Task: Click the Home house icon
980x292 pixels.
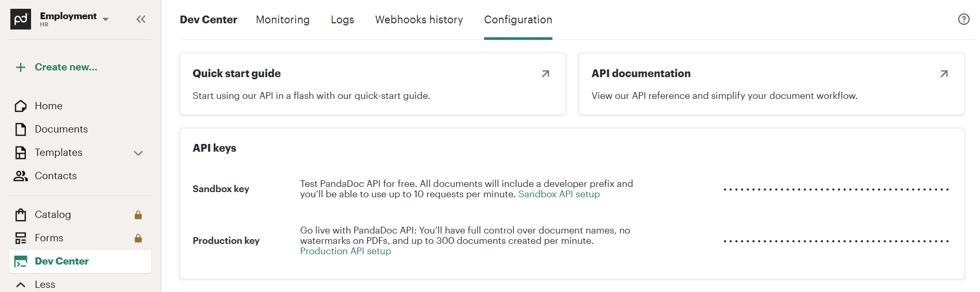Action: click(21, 106)
